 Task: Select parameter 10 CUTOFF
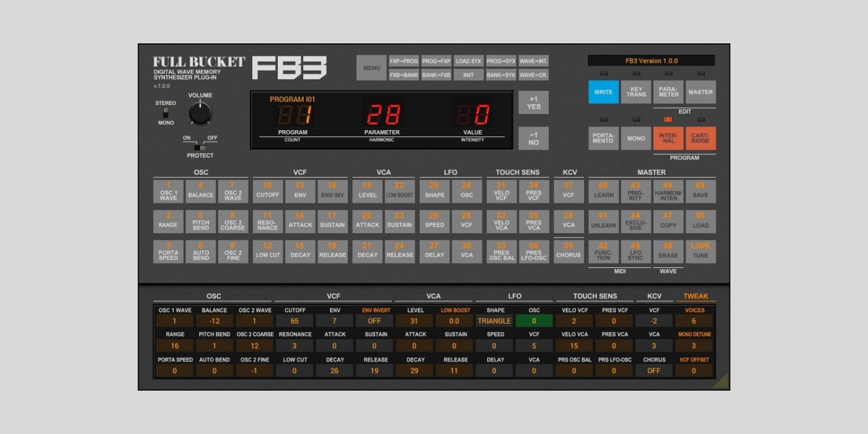[x=268, y=192]
